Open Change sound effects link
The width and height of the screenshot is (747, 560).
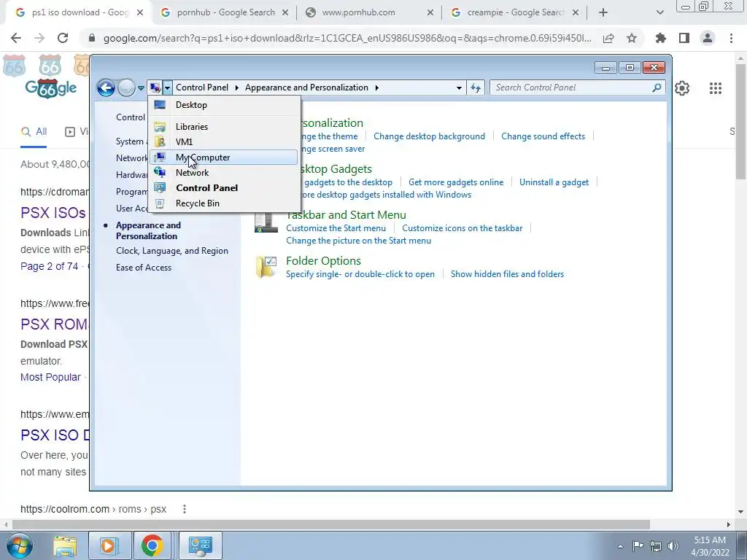pyautogui.click(x=543, y=136)
